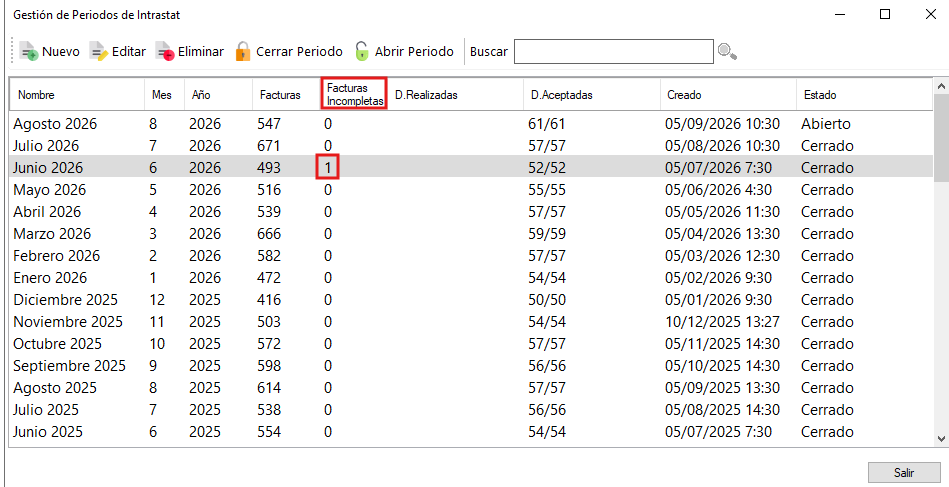Select the Agosto 2025 row
Screen dimensions: 949x487
pyautogui.click(x=471, y=388)
